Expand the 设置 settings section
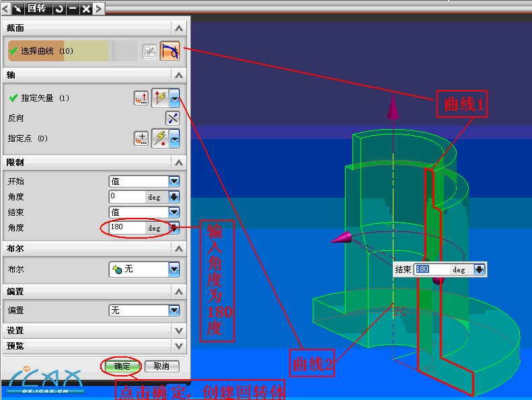 (178, 331)
